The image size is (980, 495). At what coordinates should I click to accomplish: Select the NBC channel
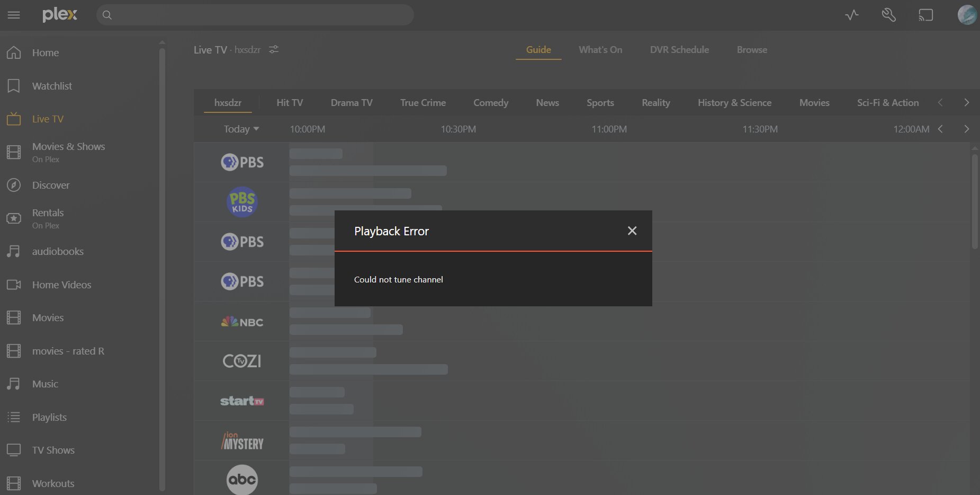(x=242, y=322)
